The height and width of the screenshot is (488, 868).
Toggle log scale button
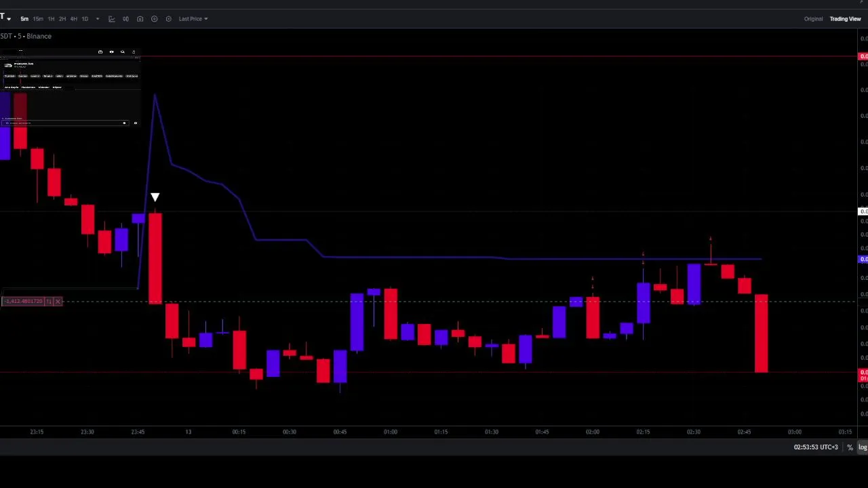point(863,447)
